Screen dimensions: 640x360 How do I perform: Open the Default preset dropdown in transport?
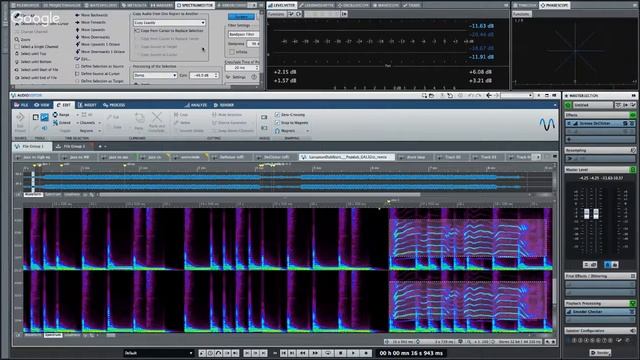click(x=158, y=353)
